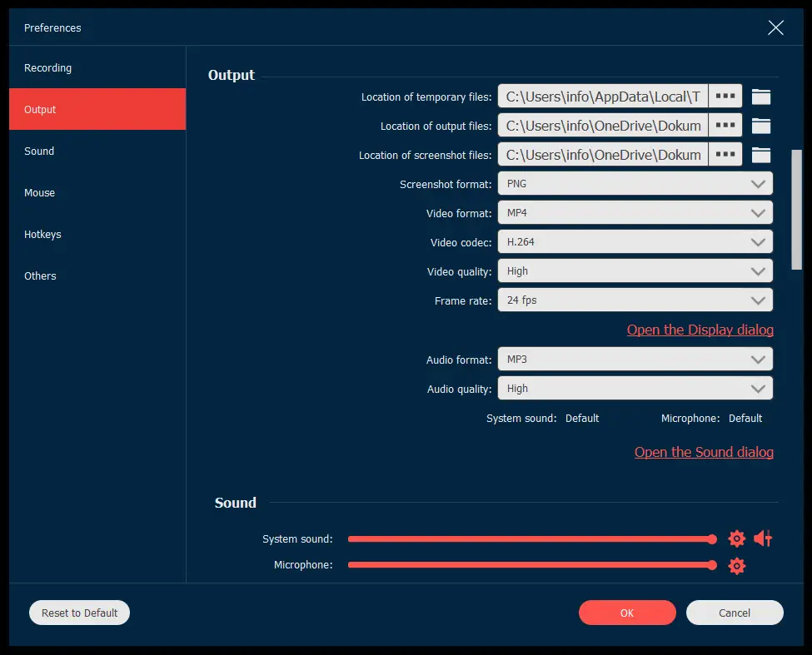This screenshot has width=812, height=655.
Task: Click the output files path field
Action: [x=603, y=125]
